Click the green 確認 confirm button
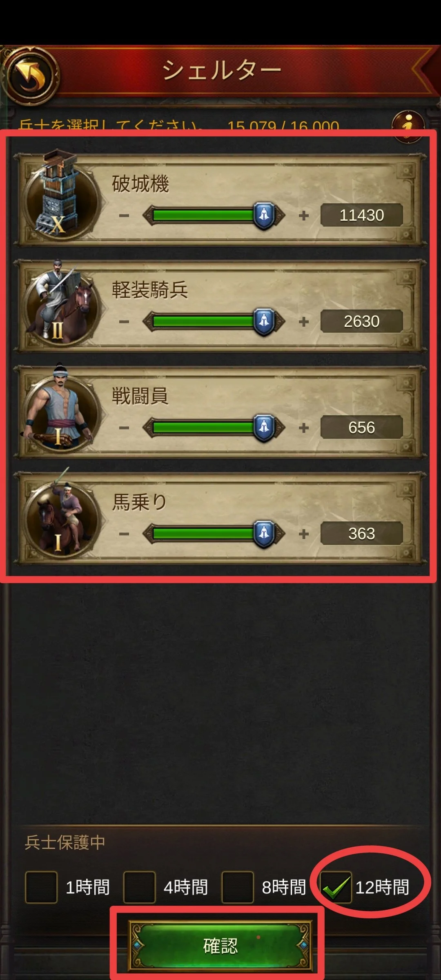 220,946
